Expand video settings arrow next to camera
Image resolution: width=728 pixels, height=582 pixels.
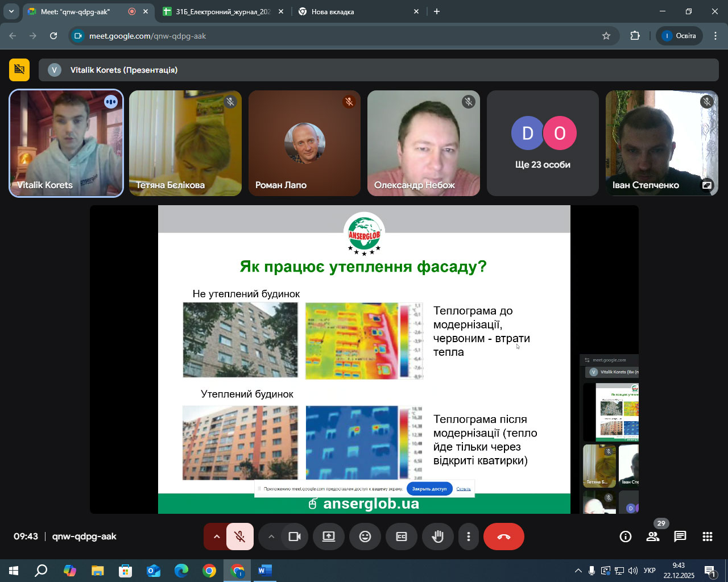[x=271, y=537]
